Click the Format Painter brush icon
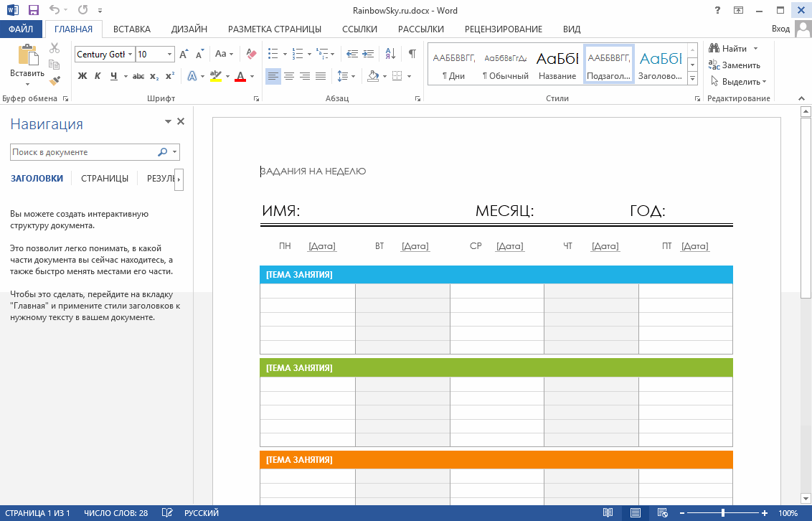 55,80
